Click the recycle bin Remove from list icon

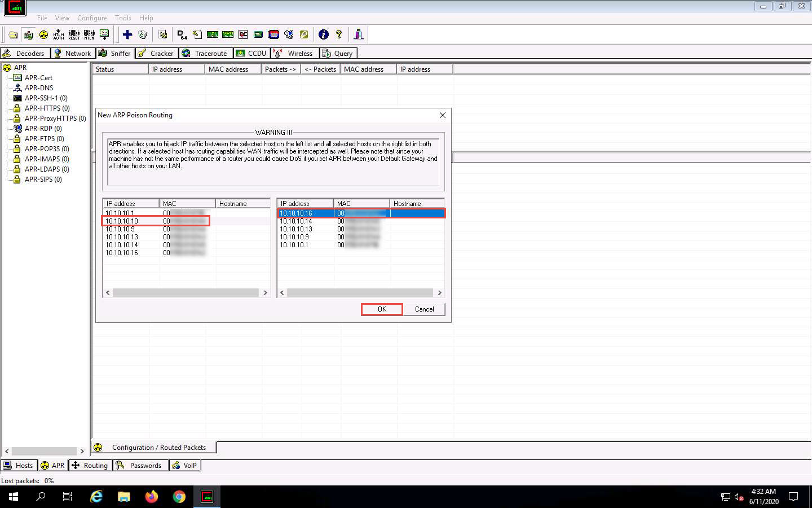pyautogui.click(x=143, y=35)
